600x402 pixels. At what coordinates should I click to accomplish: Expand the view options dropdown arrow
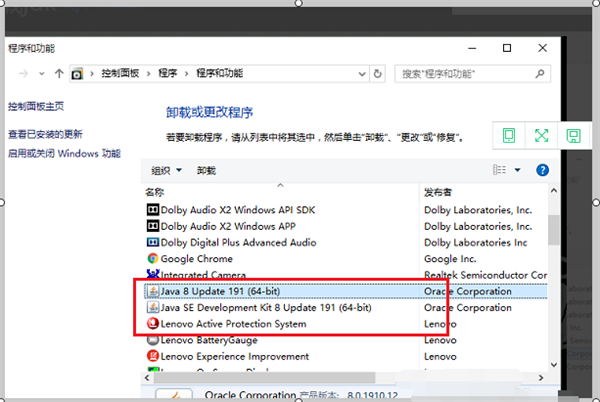(517, 170)
